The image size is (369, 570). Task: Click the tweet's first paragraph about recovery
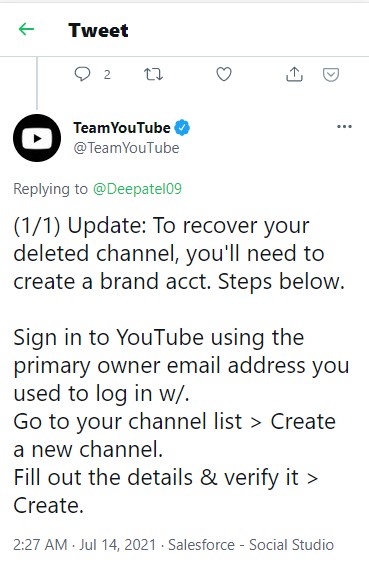coord(179,254)
